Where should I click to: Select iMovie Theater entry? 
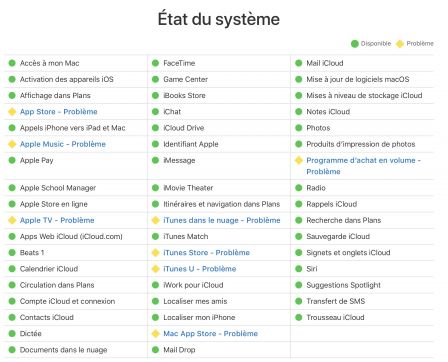(188, 188)
